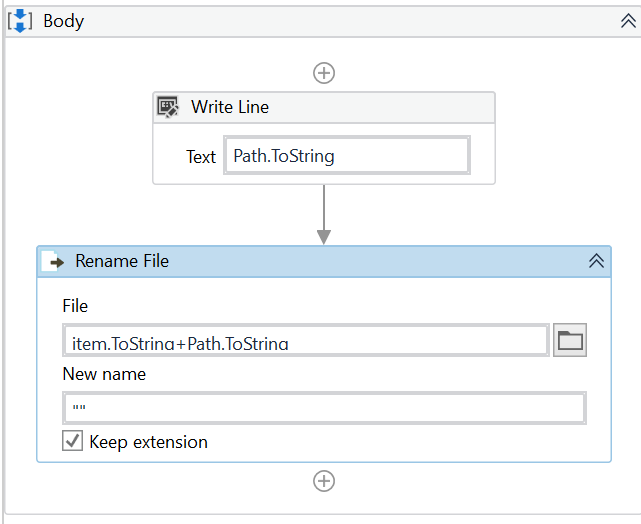Viewport: 641px width, 524px height.
Task: Collapse the Rename File activity
Action: click(596, 261)
